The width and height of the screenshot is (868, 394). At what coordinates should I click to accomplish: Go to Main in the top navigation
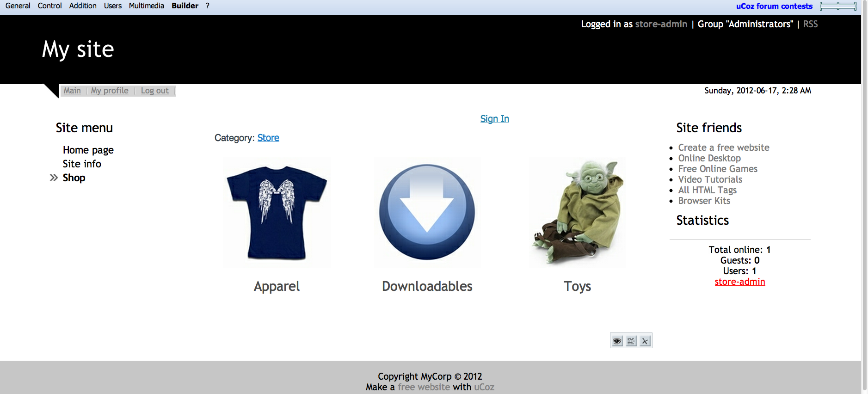72,91
